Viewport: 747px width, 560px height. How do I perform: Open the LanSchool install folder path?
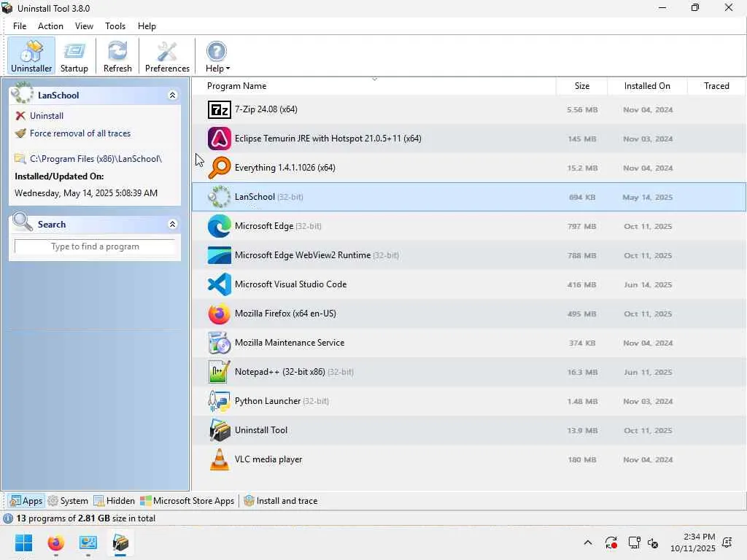click(x=96, y=158)
